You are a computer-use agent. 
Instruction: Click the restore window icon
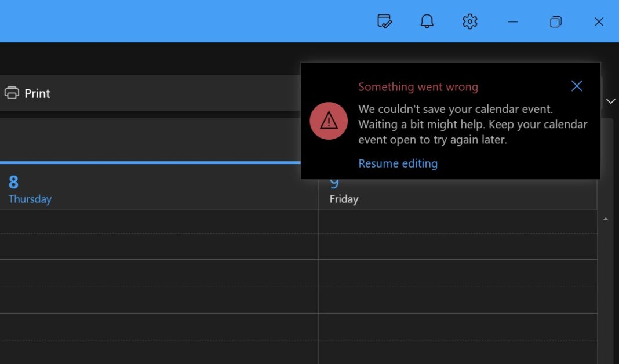[x=555, y=21]
